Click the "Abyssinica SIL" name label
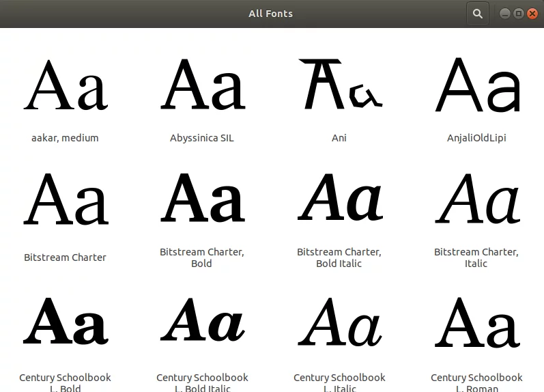 (202, 138)
